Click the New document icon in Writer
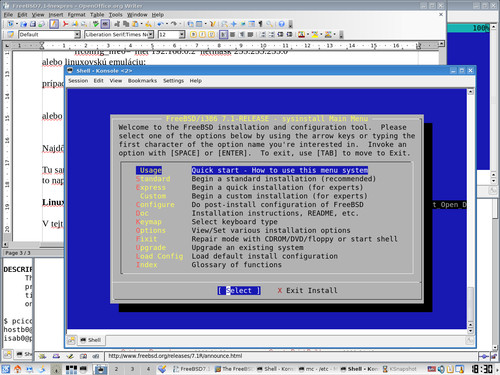The height and width of the screenshot is (375, 500). tap(11, 24)
